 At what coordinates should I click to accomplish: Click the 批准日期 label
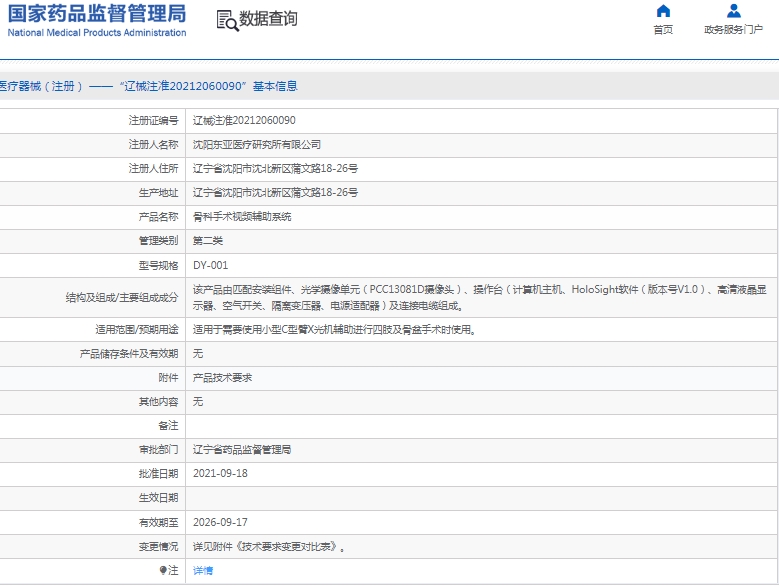pos(158,473)
